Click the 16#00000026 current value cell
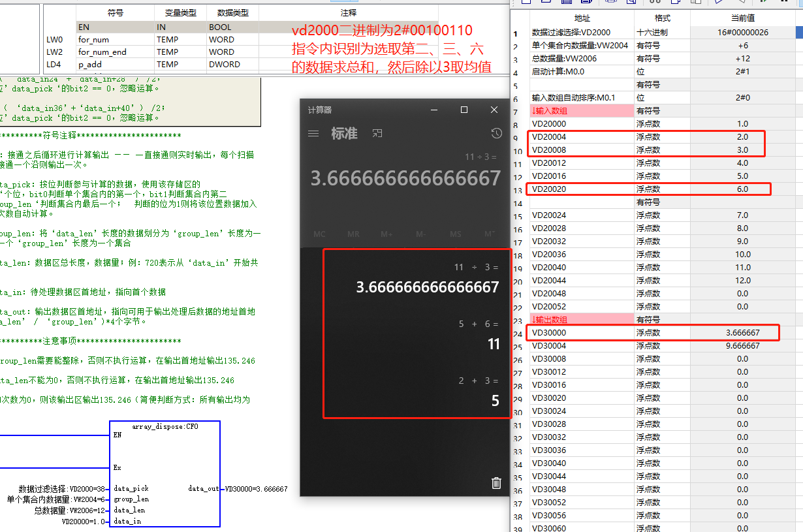This screenshot has width=803, height=532. [x=742, y=32]
